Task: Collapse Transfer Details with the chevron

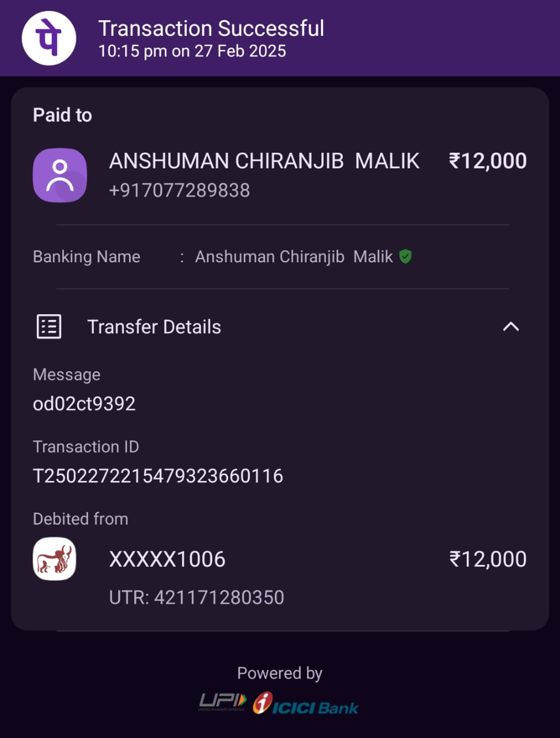Action: click(510, 327)
